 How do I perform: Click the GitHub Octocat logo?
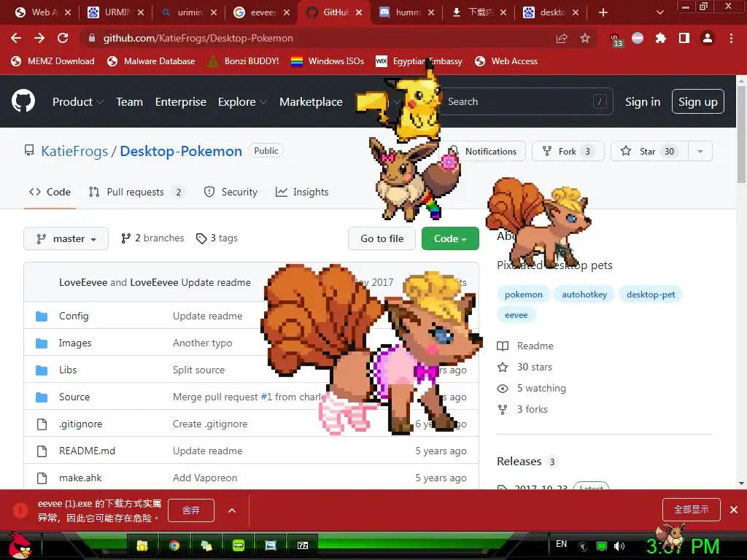coord(23,101)
